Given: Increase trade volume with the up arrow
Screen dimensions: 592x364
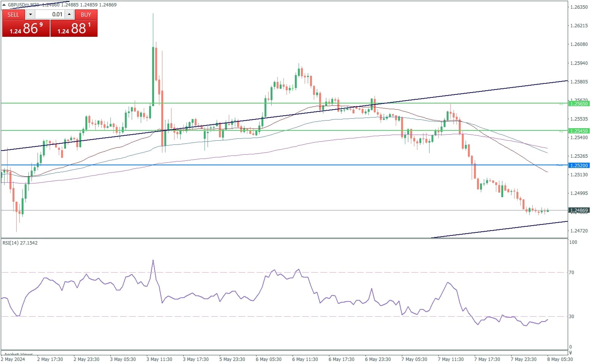Looking at the screenshot, I should coord(69,14).
